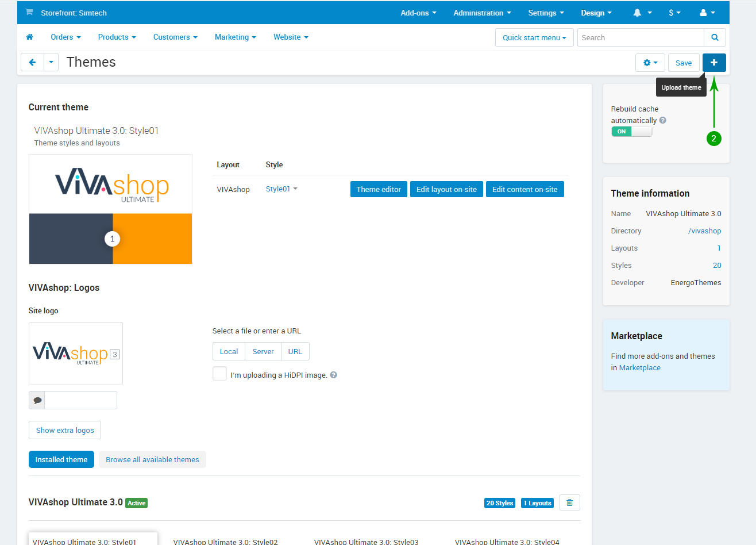756x545 pixels.
Task: Switch to Installed theme tab
Action: click(61, 459)
